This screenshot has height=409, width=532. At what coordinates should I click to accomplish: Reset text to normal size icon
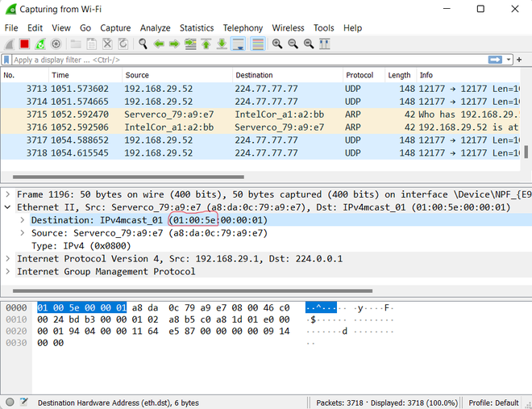[309, 44]
